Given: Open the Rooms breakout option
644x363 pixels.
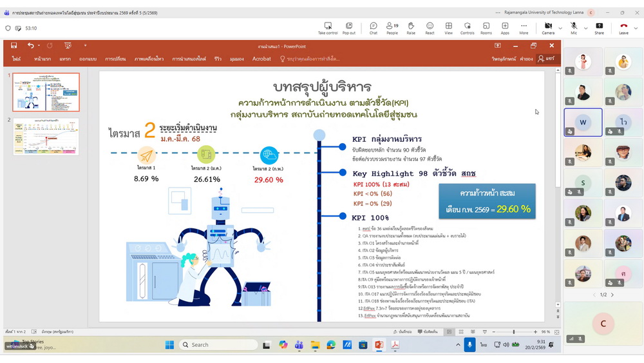Looking at the screenshot, I should pos(486,28).
